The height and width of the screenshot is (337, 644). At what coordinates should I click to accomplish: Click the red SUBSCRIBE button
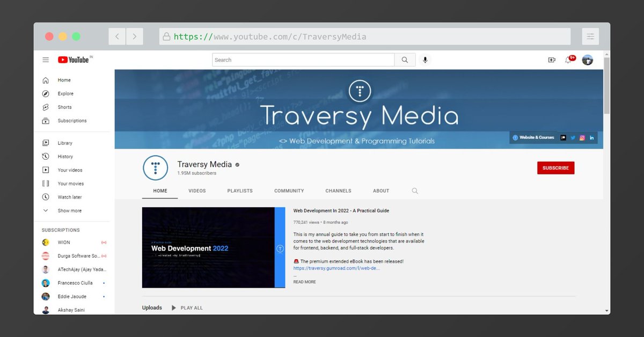click(x=555, y=168)
